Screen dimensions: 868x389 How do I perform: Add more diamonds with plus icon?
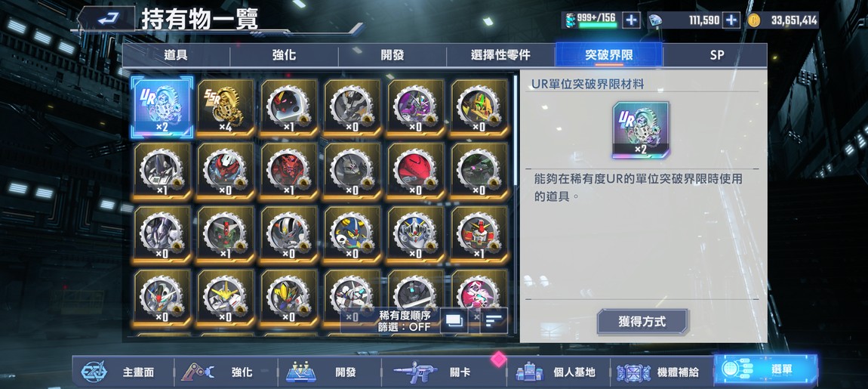click(731, 20)
